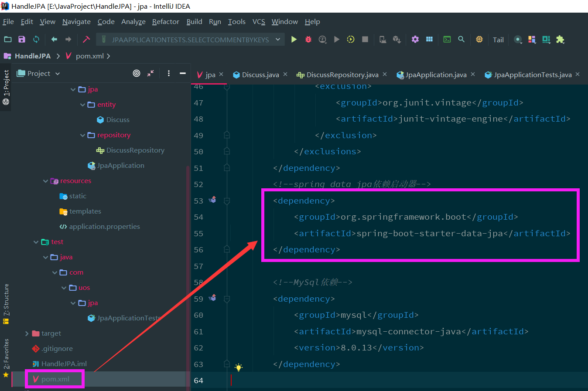
Task: Collapse the resources folder
Action: [x=45, y=181]
